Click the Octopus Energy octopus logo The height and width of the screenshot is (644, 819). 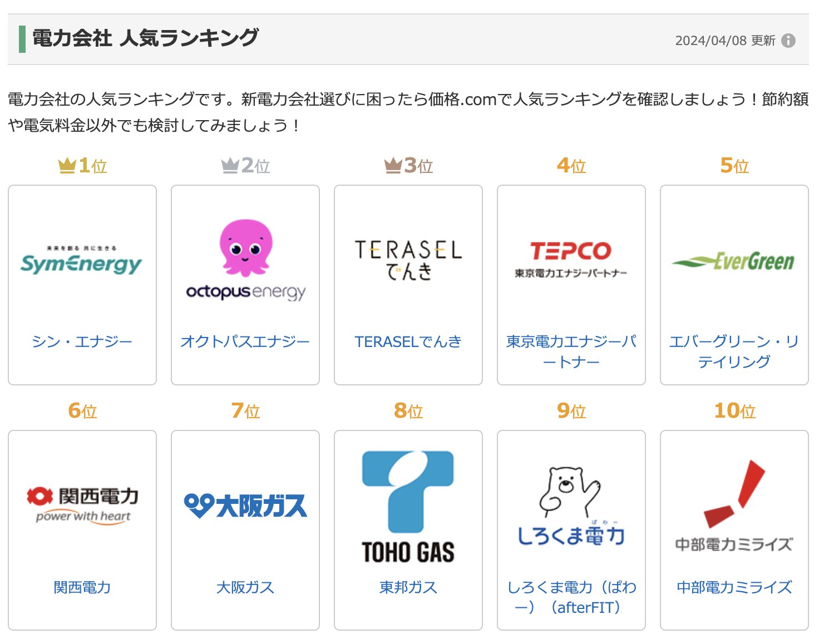pos(245,260)
